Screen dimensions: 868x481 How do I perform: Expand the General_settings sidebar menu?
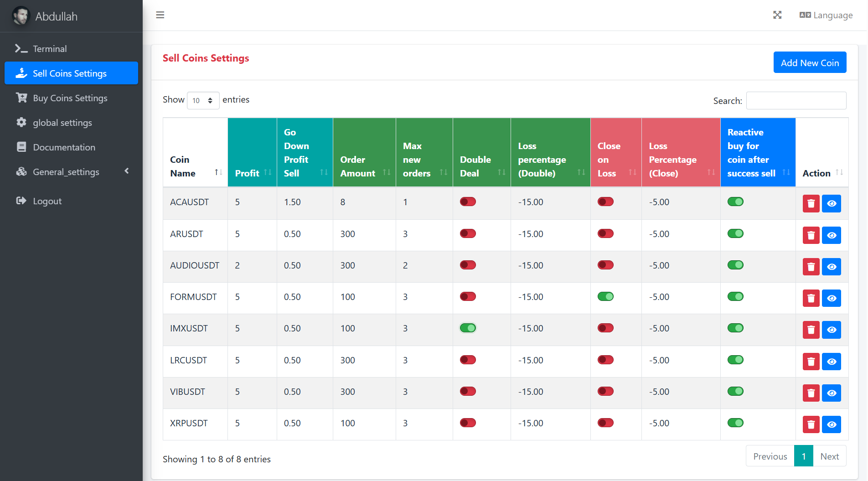72,172
